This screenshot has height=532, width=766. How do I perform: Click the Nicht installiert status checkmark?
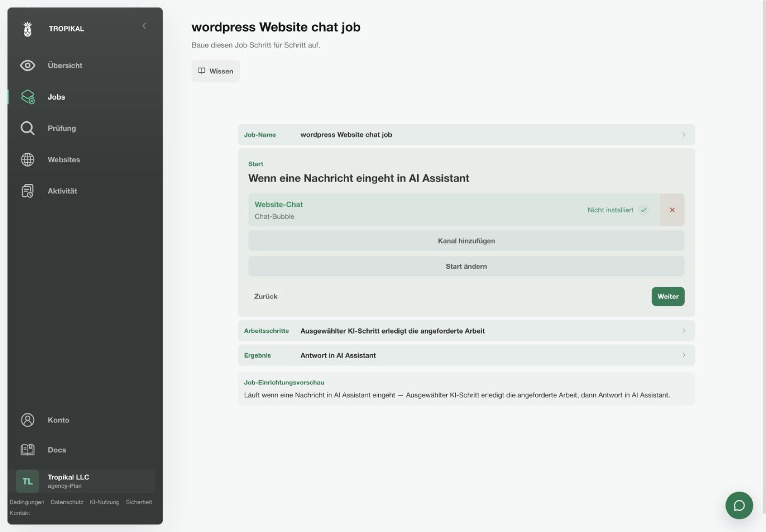click(643, 210)
